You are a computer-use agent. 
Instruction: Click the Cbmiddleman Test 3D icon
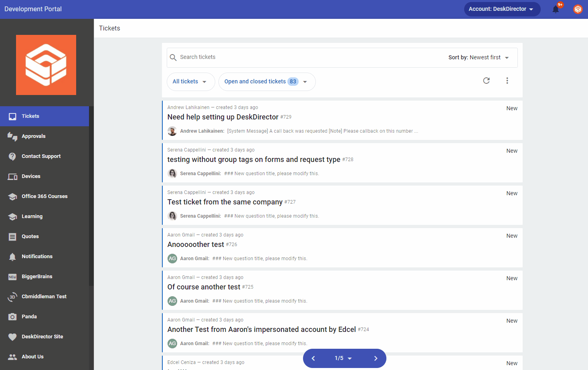(x=12, y=297)
